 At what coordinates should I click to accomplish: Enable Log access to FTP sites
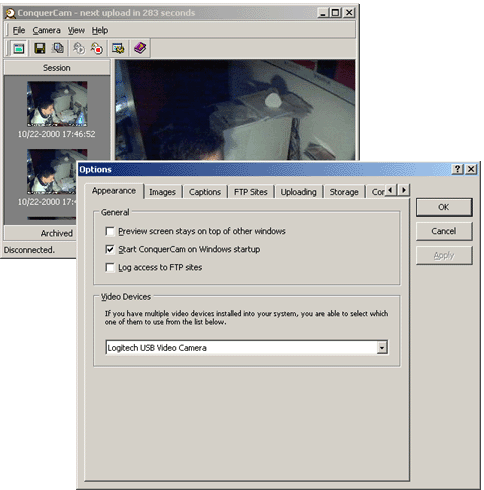coord(110,267)
